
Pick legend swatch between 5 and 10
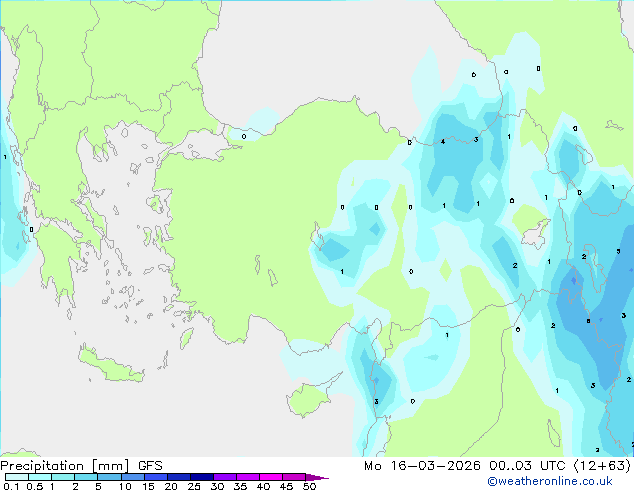[109, 477]
